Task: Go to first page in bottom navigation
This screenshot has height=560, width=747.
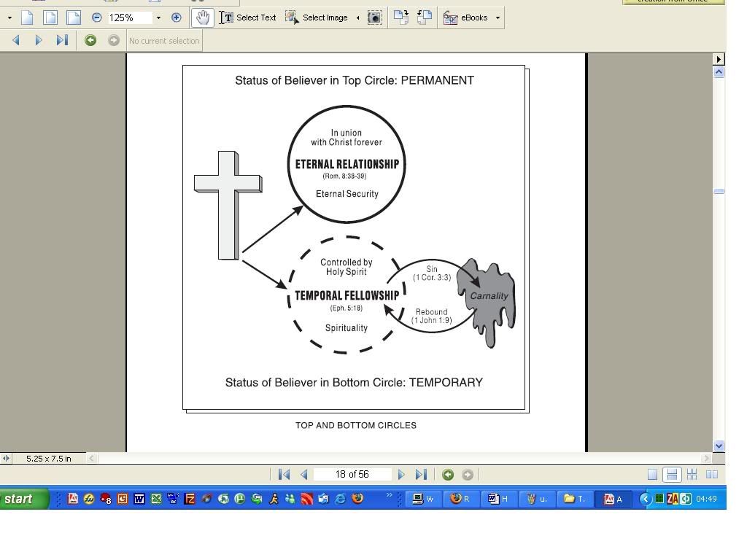Action: point(285,475)
